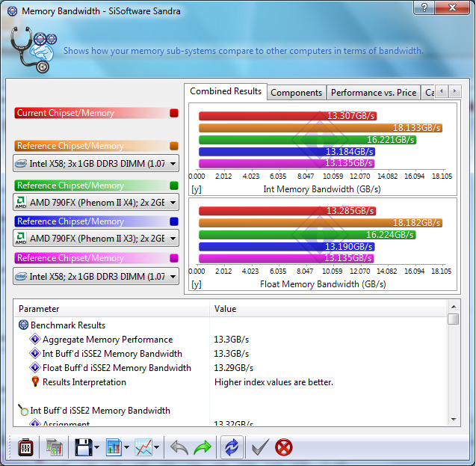Click the computer comparison chart toolbar icon
476x466 pixels.
55,447
